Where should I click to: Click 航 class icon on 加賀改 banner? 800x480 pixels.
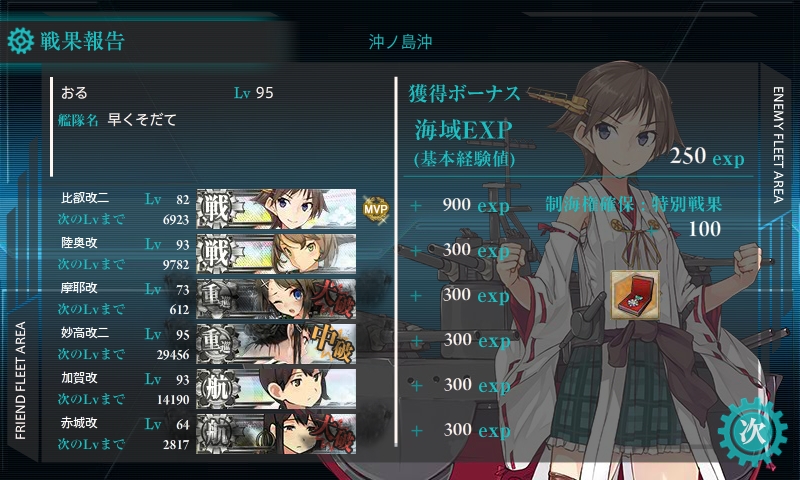[x=216, y=389]
